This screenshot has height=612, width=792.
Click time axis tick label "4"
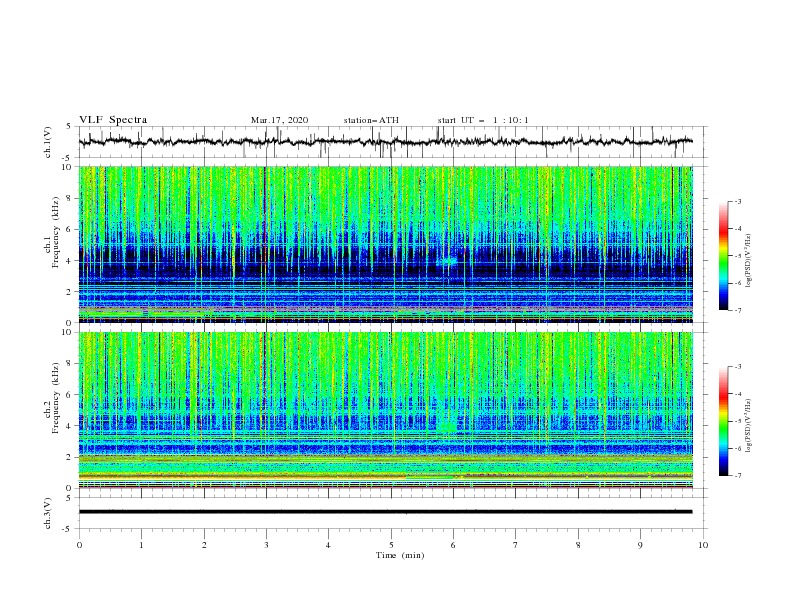click(328, 545)
